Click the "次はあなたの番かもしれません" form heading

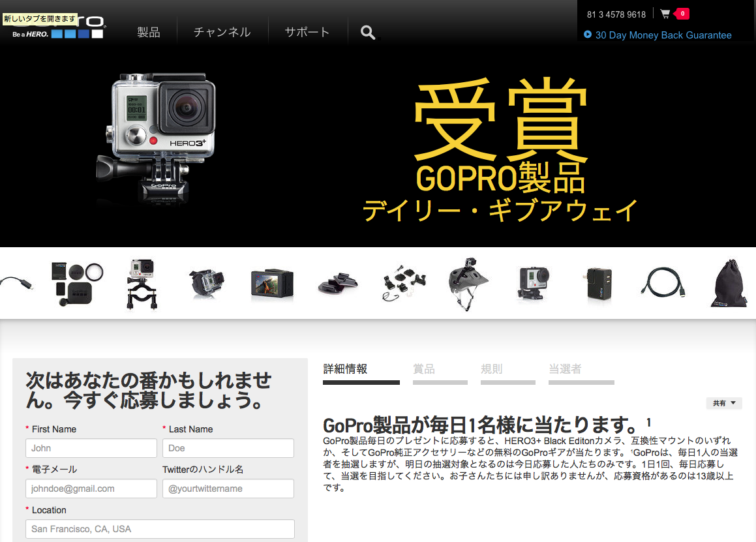[149, 390]
